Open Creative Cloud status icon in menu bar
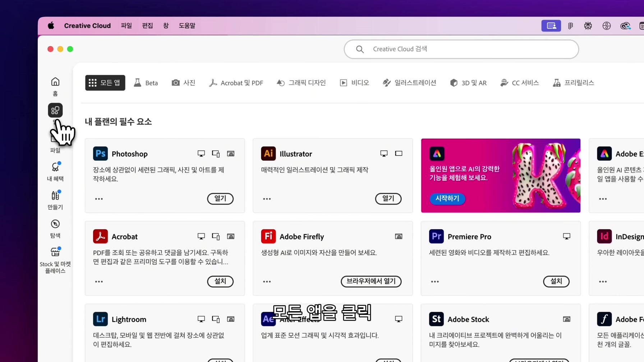The image size is (644, 362). coord(625,26)
